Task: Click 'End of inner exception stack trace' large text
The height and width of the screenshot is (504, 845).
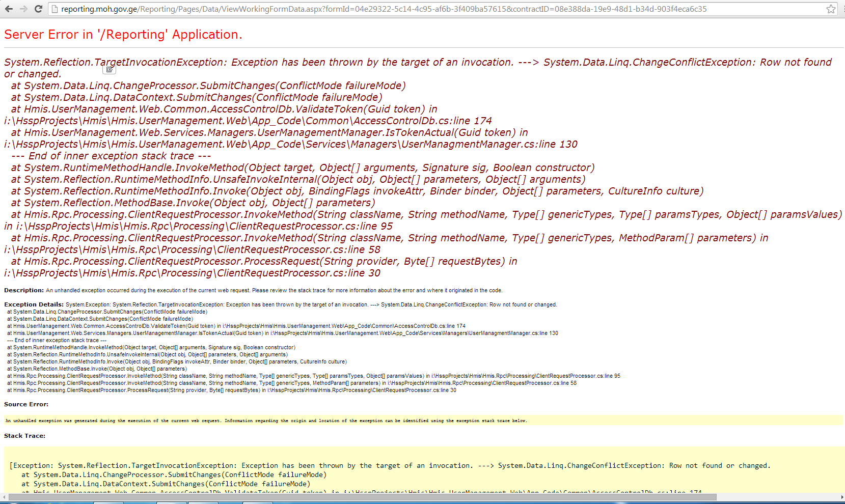Action: [x=111, y=156]
